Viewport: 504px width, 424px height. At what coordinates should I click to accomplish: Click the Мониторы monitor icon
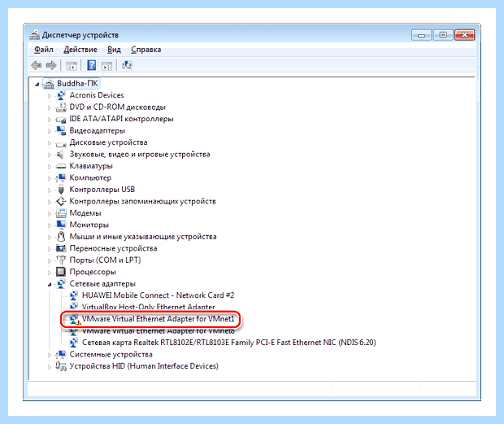click(x=61, y=225)
